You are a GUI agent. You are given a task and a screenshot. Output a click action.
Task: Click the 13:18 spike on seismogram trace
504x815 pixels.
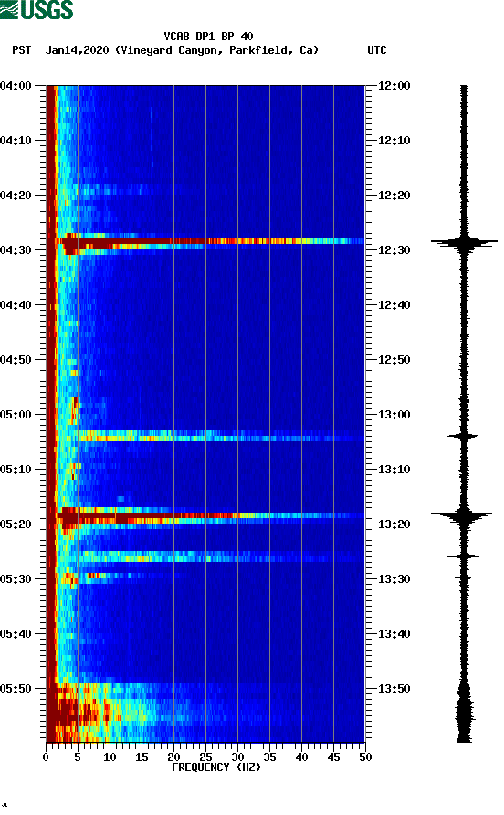click(x=462, y=515)
